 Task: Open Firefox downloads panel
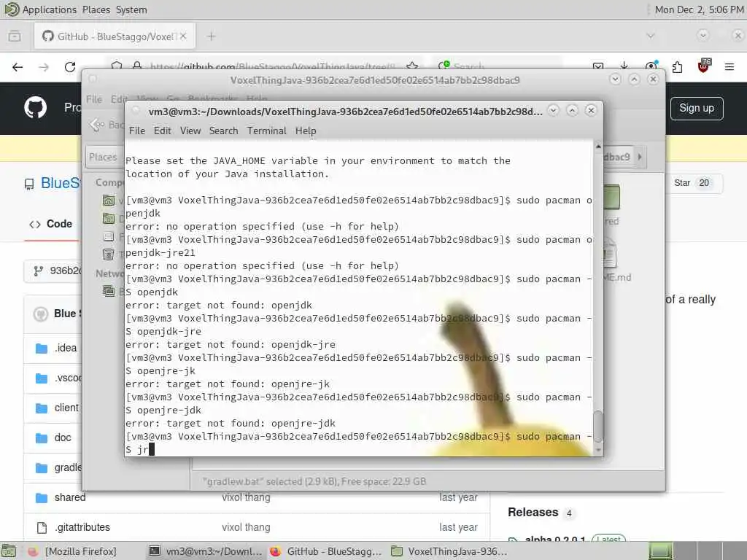tap(624, 66)
